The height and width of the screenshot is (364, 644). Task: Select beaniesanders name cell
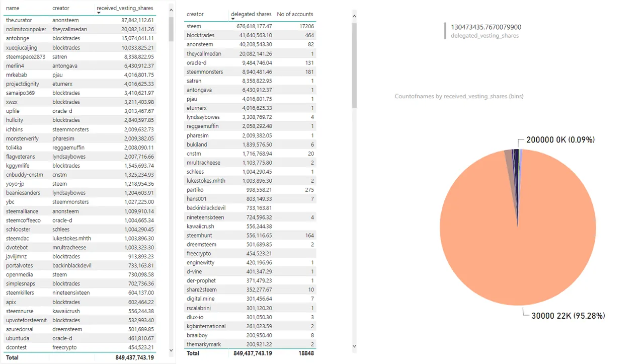[23, 193]
